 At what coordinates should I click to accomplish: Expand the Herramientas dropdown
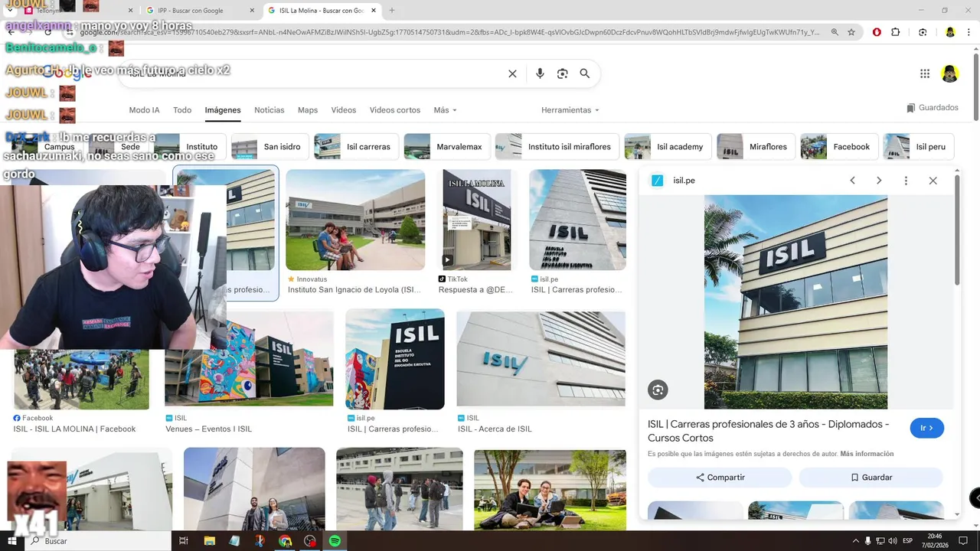pyautogui.click(x=570, y=110)
